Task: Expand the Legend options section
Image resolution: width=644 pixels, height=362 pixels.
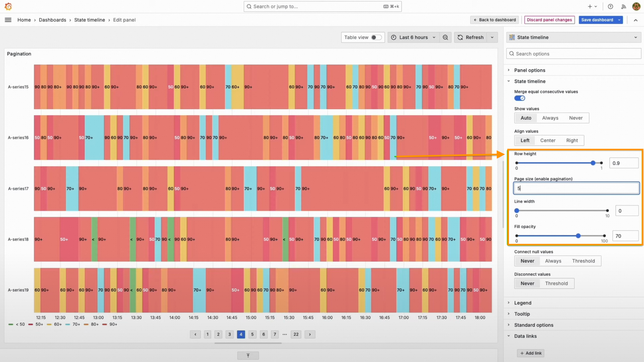Action: point(522,303)
